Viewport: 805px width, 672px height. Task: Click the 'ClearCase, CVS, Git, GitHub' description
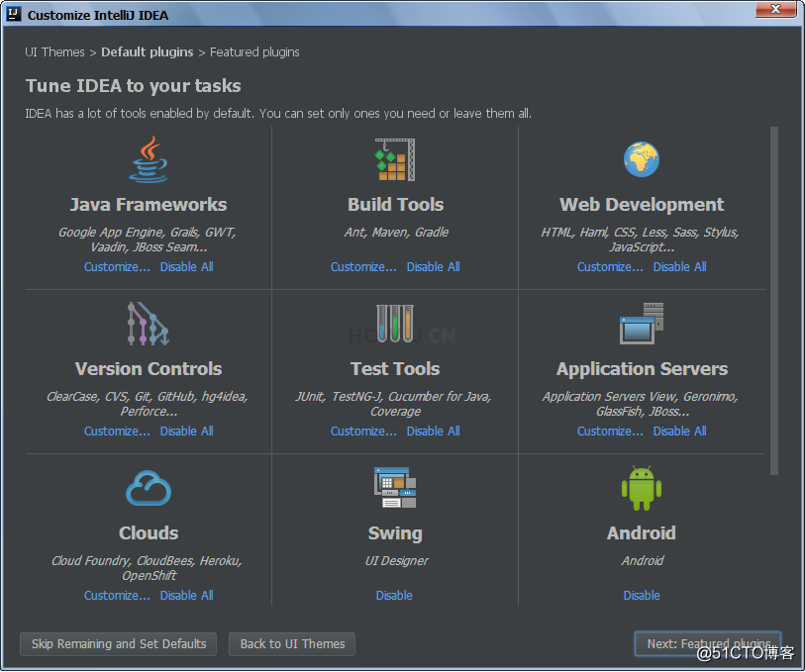[148, 404]
